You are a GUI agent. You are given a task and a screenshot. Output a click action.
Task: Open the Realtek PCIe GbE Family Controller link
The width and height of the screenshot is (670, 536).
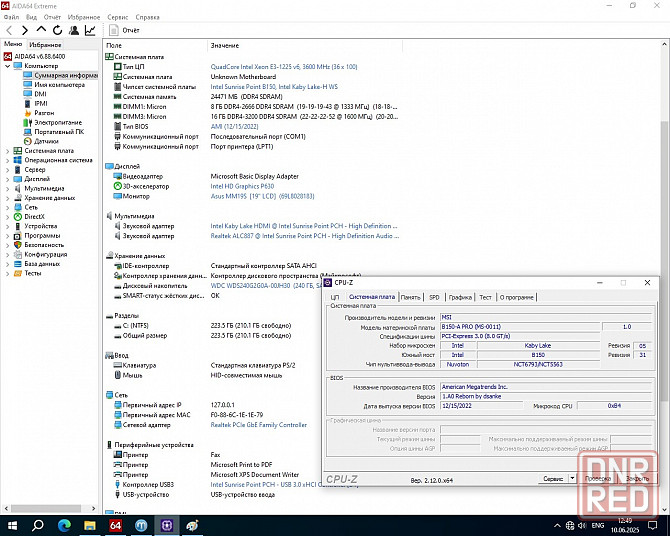(259, 425)
